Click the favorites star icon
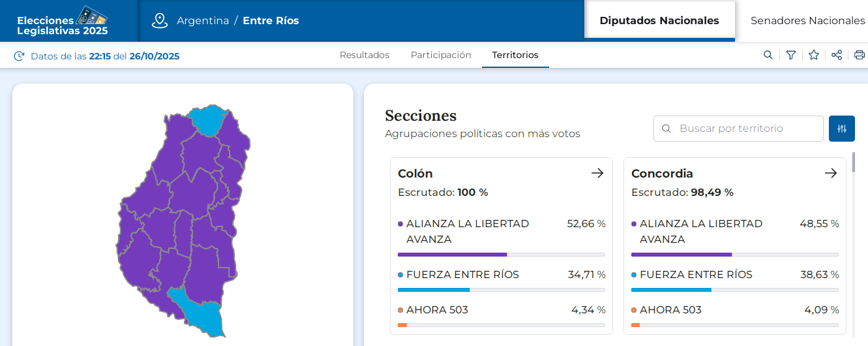This screenshot has height=346, width=868. 814,55
